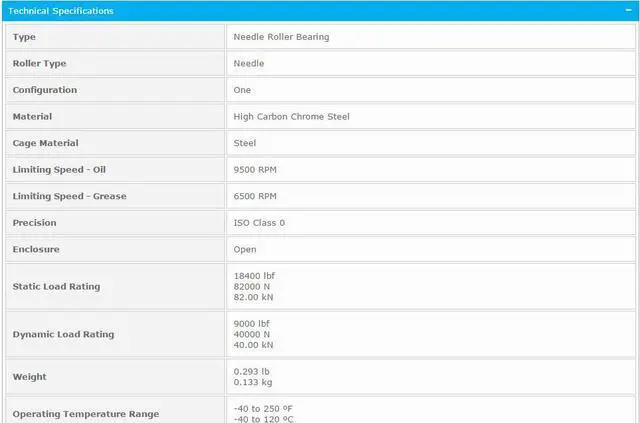Click the Dynamic Load Rating label
Viewport: 640px width, 423px height.
coord(62,334)
